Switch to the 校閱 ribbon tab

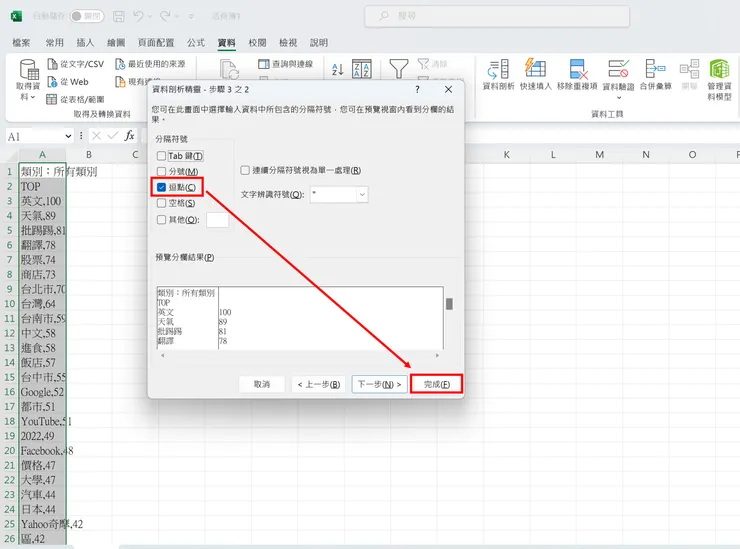tap(257, 42)
